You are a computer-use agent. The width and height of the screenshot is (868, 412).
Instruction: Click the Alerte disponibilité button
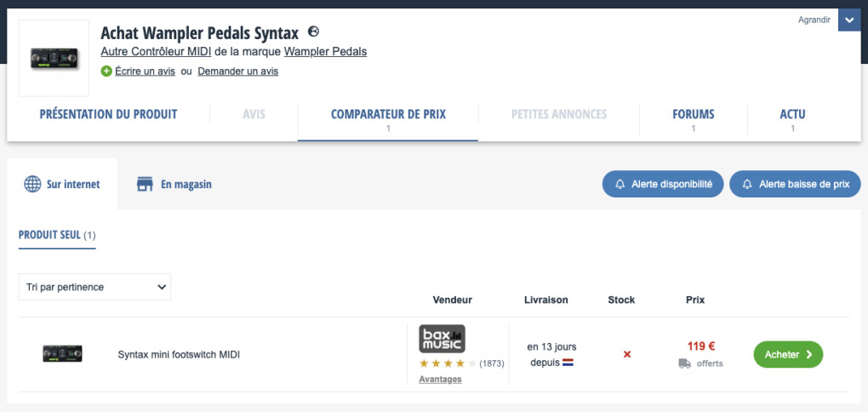click(x=663, y=184)
